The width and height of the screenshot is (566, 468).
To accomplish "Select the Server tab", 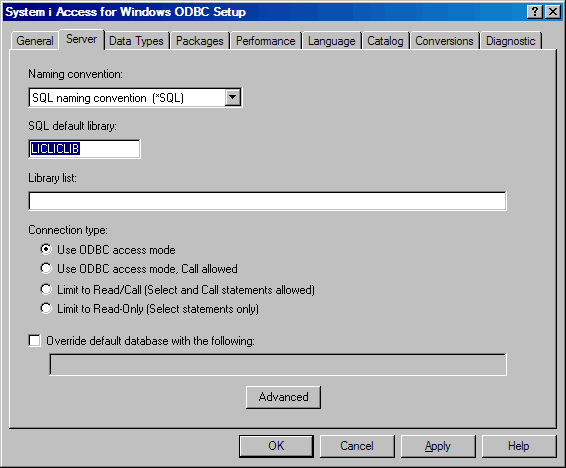I will point(82,39).
